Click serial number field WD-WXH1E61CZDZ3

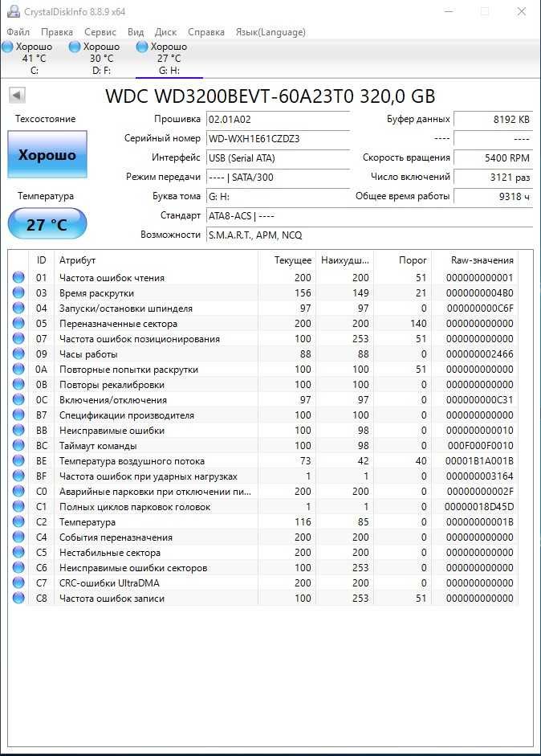278,139
